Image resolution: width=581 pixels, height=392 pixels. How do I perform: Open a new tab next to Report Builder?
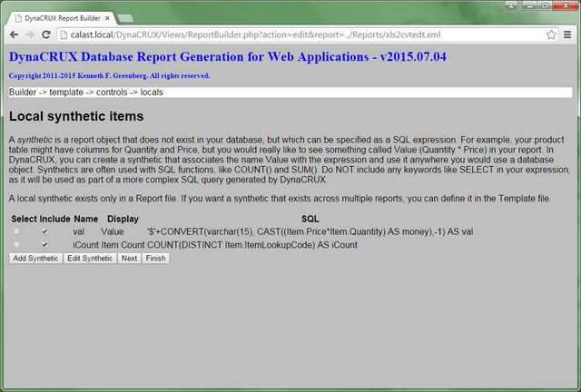125,18
